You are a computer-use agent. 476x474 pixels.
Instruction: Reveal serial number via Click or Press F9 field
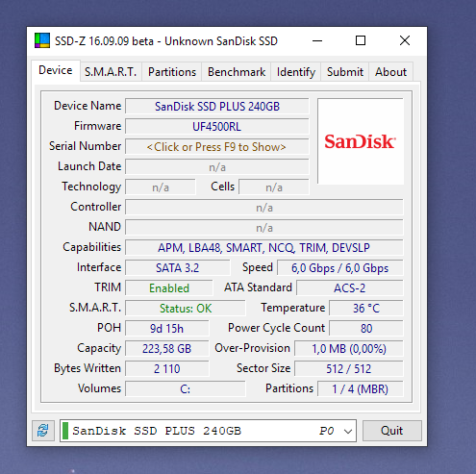[x=217, y=147]
